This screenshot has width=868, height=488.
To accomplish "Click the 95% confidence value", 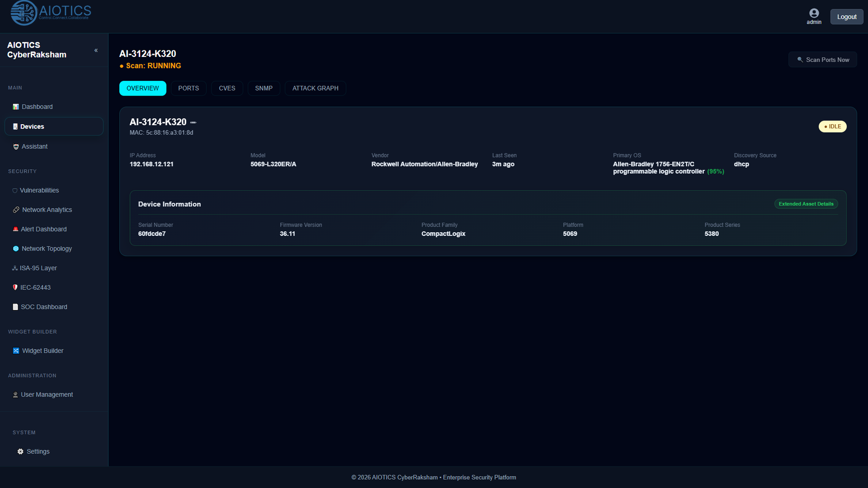I will point(716,171).
